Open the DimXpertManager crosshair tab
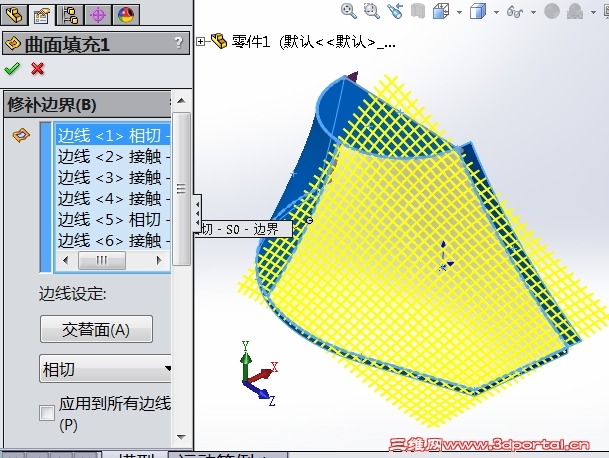This screenshot has width=609, height=458. (x=98, y=15)
